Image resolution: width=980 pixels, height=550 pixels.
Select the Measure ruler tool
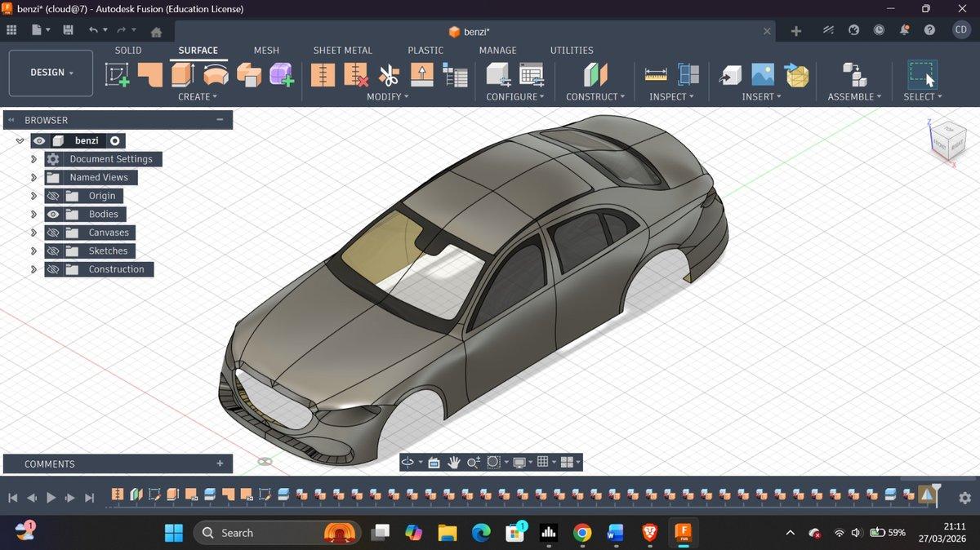[657, 75]
